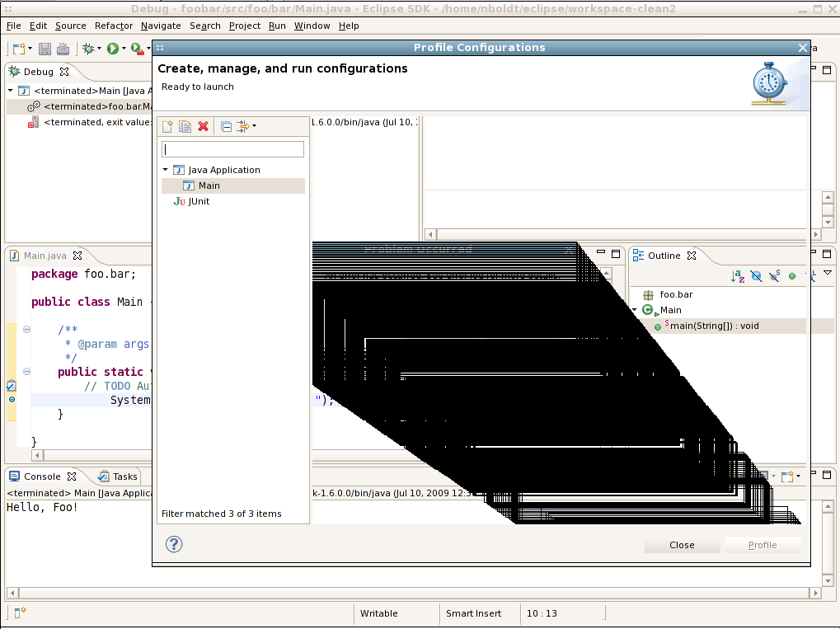Click the Close button in dialog
This screenshot has width=840, height=629.
pyautogui.click(x=682, y=545)
